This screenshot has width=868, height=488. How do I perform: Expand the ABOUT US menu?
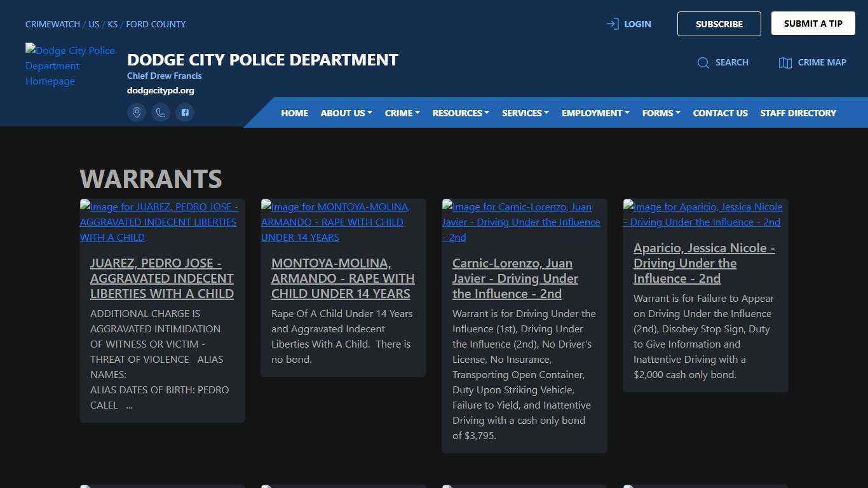pyautogui.click(x=346, y=112)
